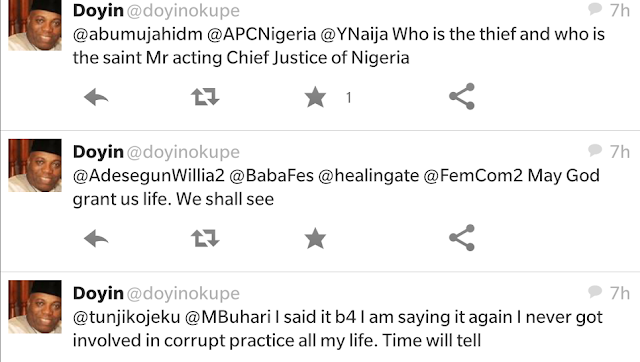Viewport: 640px width, 362px height.
Task: Retweet the 'May God grant us life' tweet
Action: coord(205,238)
